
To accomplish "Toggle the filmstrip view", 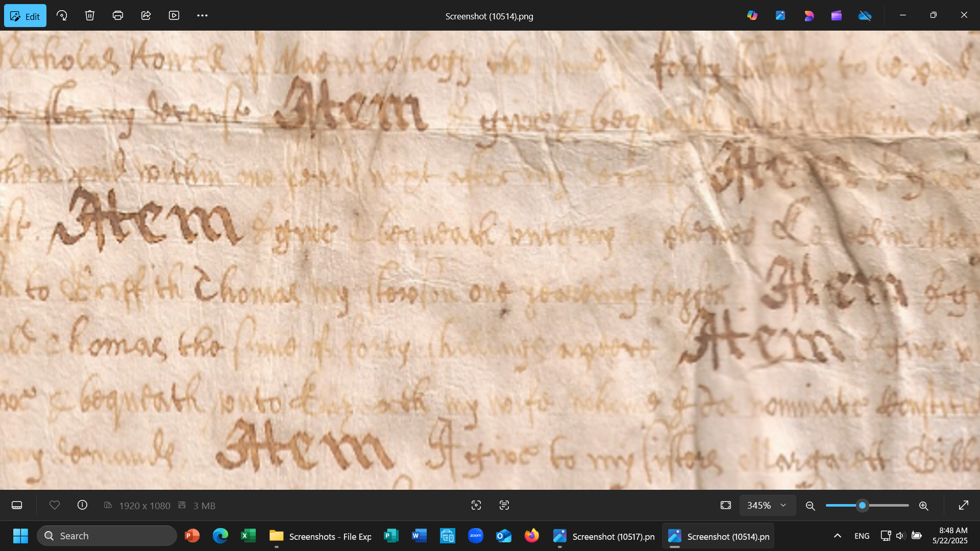I will [x=17, y=505].
